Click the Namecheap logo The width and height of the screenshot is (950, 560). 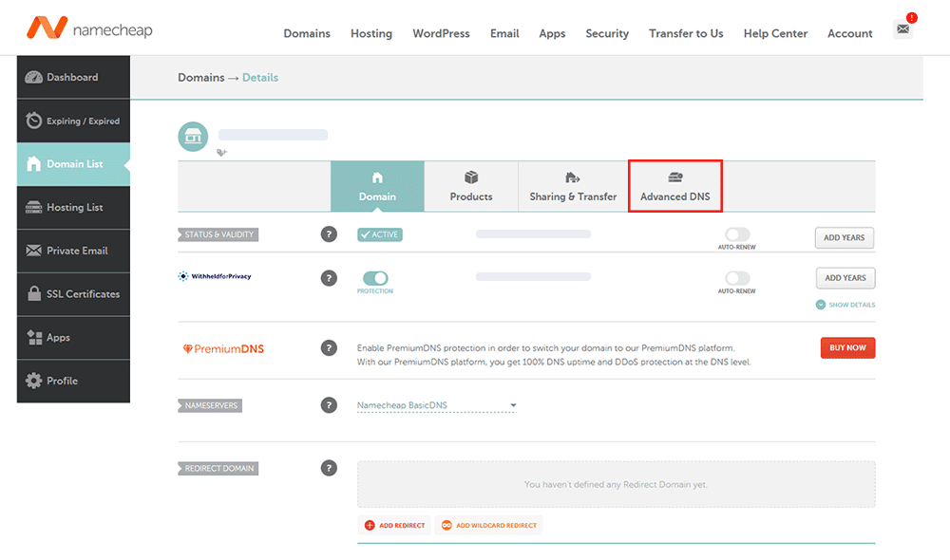[89, 28]
